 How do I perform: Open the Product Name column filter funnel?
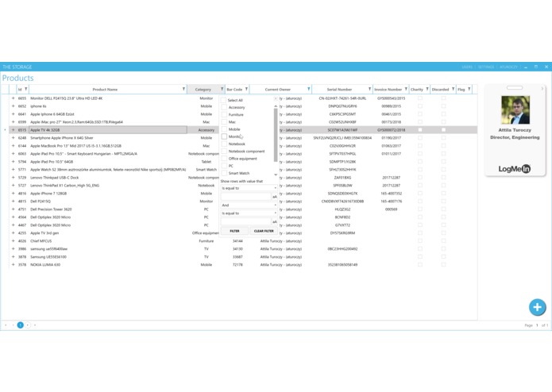coord(183,90)
